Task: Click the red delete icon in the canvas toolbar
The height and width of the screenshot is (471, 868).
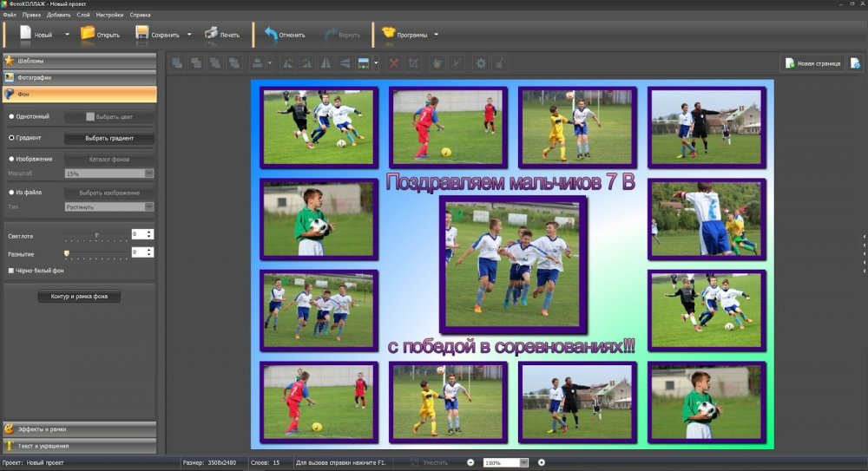Action: (393, 63)
